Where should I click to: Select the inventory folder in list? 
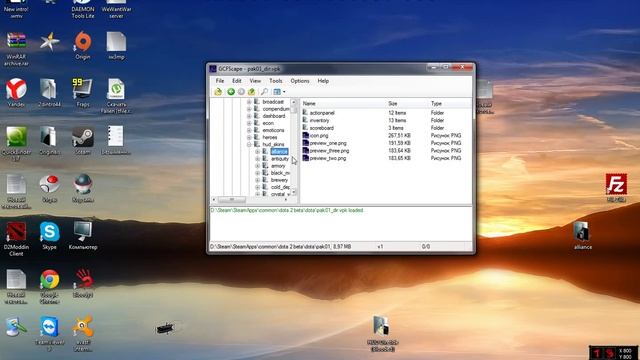[x=319, y=120]
